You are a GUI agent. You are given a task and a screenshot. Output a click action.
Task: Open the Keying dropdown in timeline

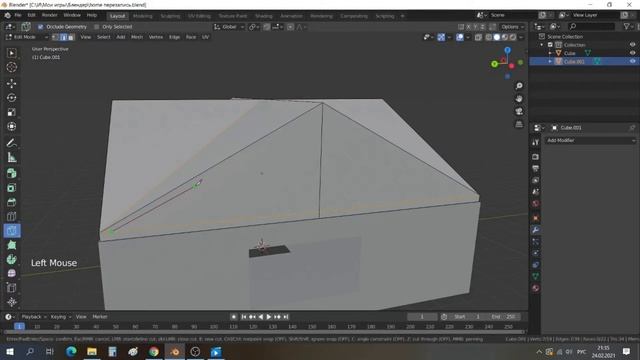click(60, 317)
